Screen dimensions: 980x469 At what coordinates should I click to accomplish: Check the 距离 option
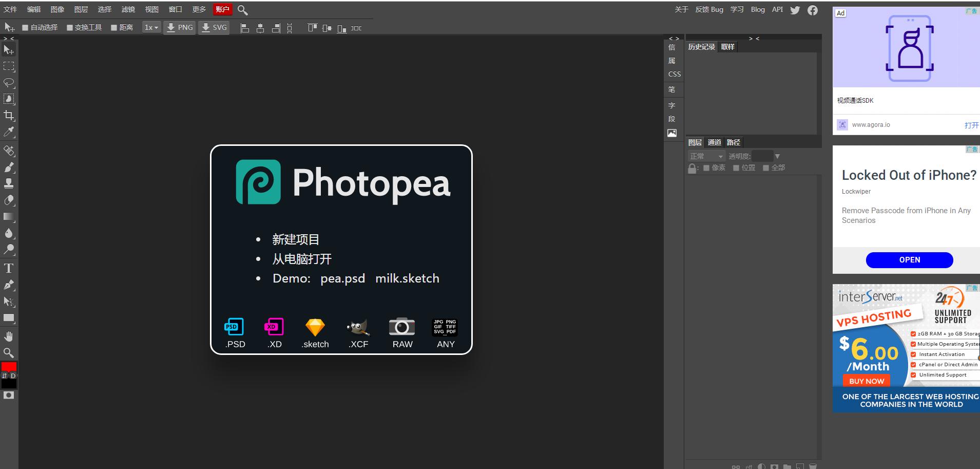click(114, 28)
